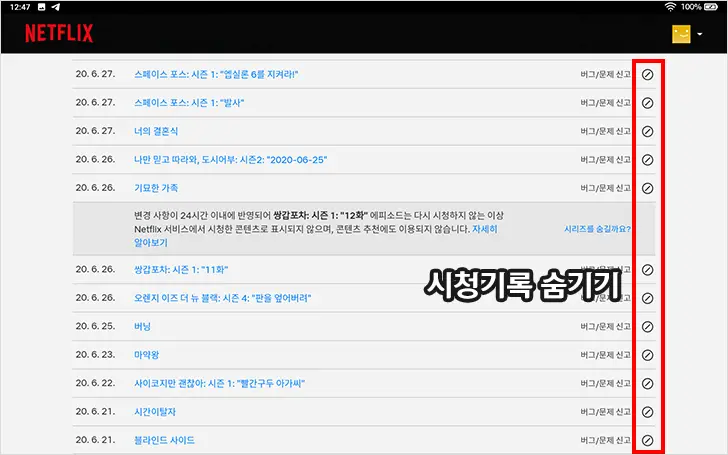
Task: Report a problem for "엡실론 6를 지켜라!" episode
Action: click(x=605, y=74)
